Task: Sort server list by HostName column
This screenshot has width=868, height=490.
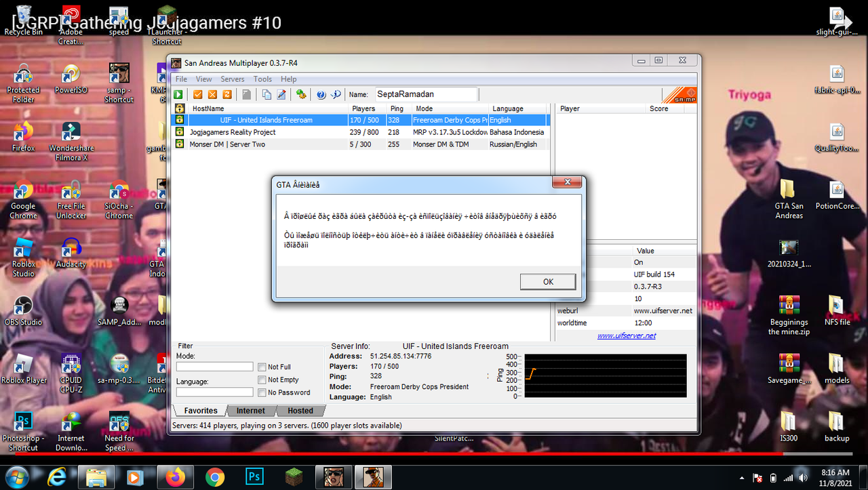Action: click(x=267, y=108)
